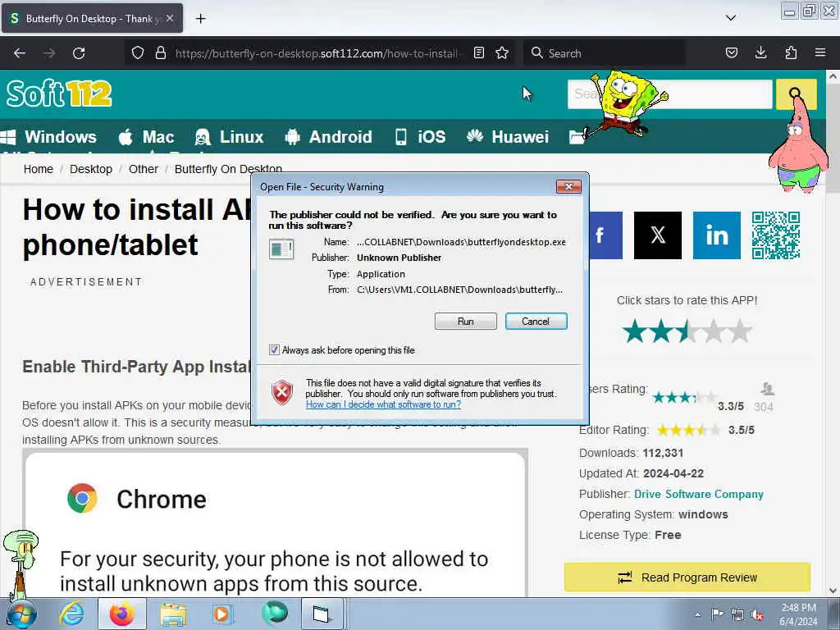Uncheck Always ask before opening this file
The image size is (840, 630).
pyautogui.click(x=274, y=350)
